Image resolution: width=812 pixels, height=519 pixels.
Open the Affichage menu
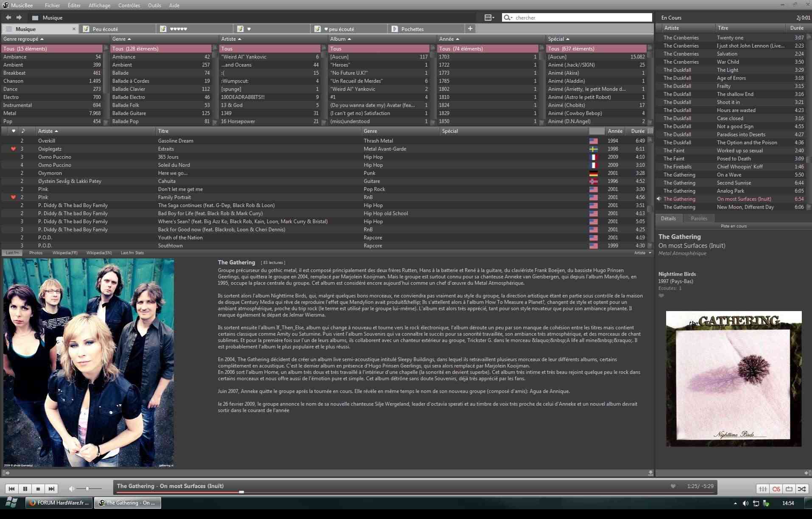tap(99, 6)
